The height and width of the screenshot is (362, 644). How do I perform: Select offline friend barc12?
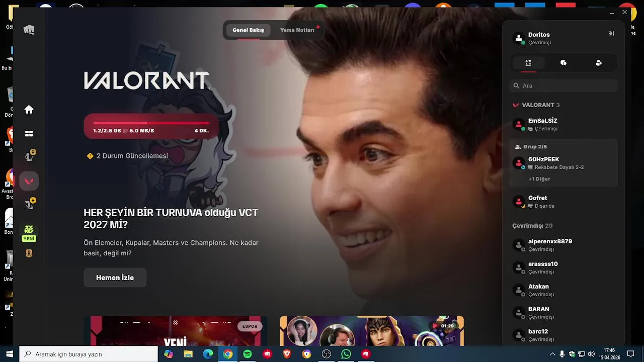[563, 335]
